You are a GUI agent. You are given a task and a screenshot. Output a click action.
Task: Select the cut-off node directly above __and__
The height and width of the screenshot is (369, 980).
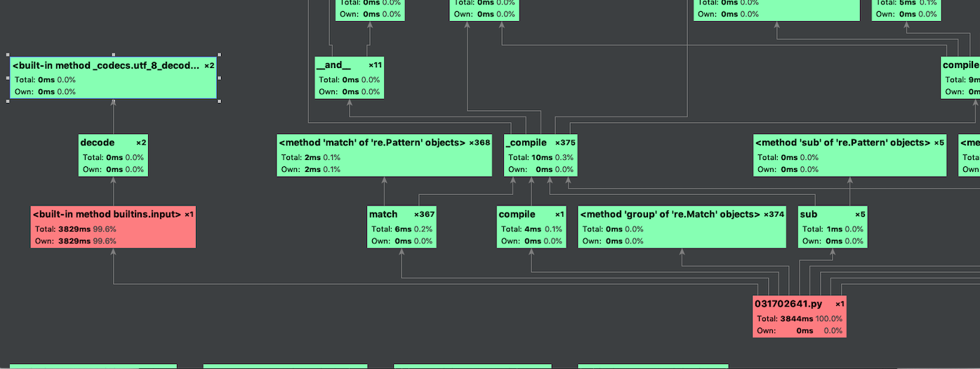370,10
